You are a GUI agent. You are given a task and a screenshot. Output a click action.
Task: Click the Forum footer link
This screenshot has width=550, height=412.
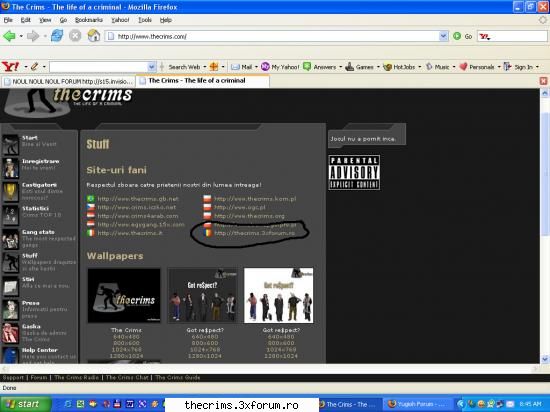[39, 378]
